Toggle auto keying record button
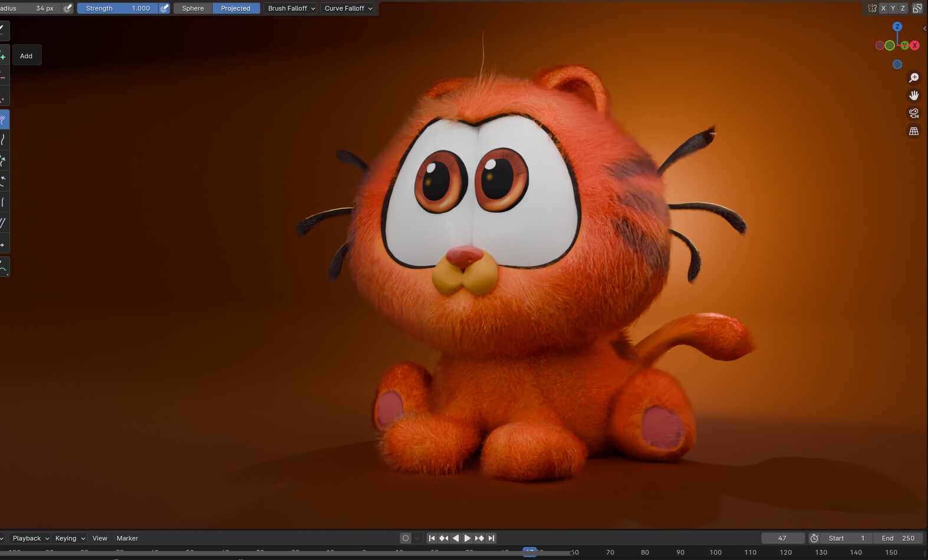This screenshot has height=560, width=928. point(405,538)
